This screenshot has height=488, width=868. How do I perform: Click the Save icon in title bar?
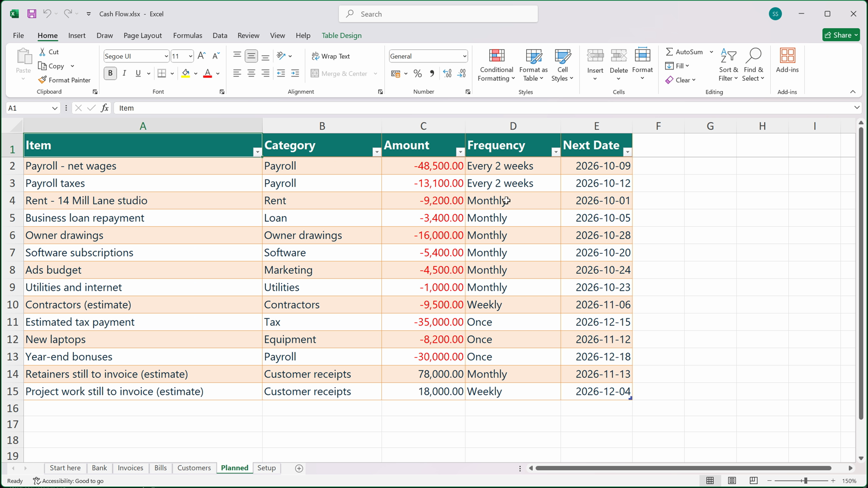(32, 14)
